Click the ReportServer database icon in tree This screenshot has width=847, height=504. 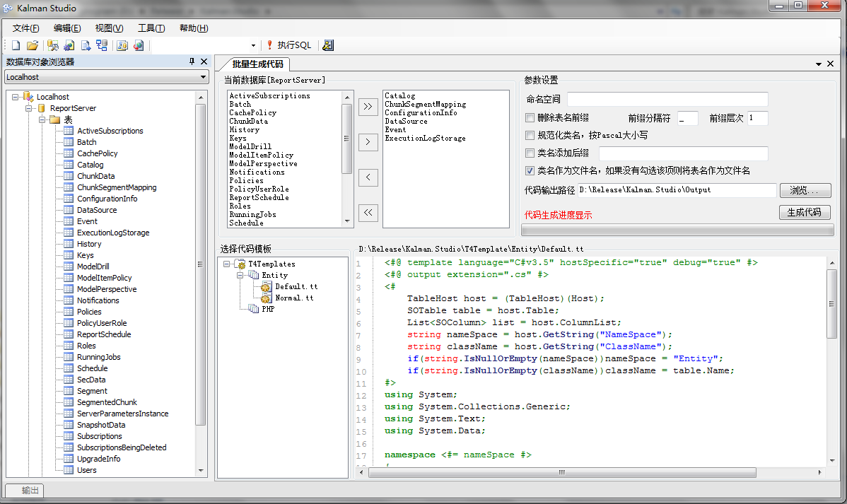(42, 108)
